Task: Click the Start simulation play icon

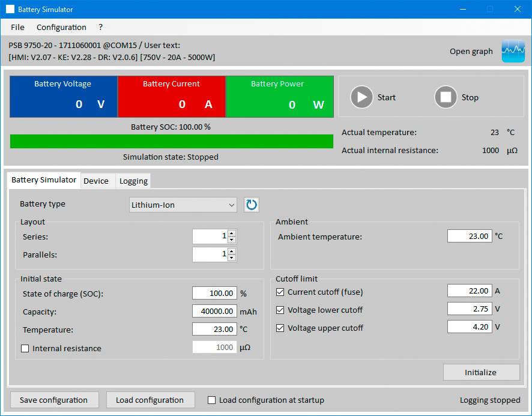Action: coord(361,97)
